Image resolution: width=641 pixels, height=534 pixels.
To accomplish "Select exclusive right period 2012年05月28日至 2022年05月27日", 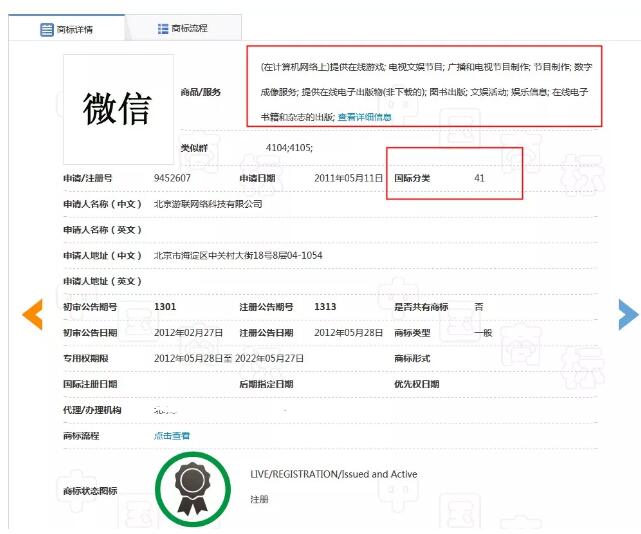I will (229, 359).
